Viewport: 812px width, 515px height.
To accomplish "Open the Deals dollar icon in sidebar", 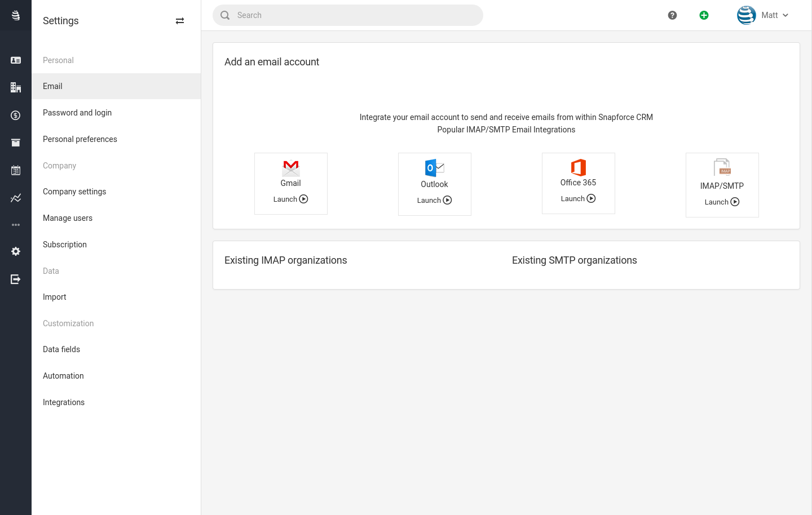I will (x=16, y=116).
